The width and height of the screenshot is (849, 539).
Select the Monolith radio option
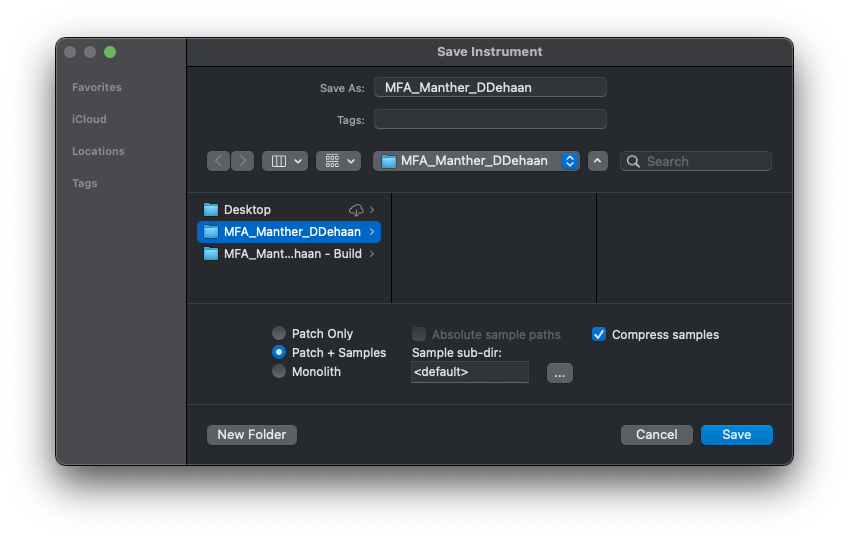tap(279, 372)
